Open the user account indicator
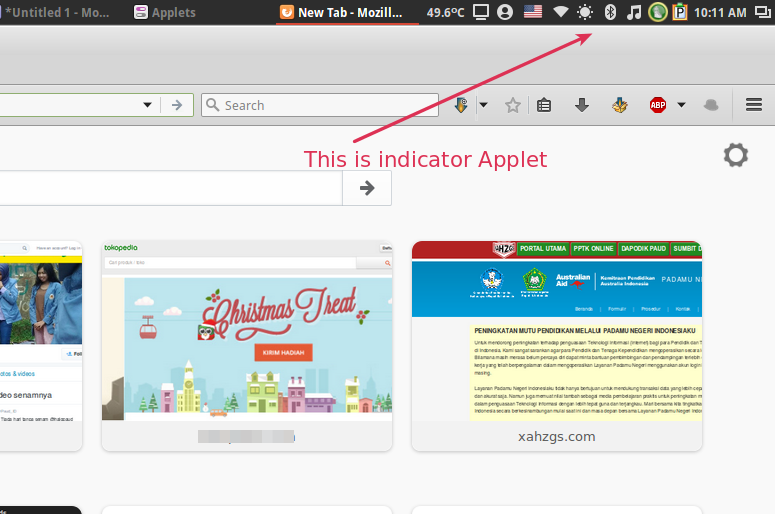The width and height of the screenshot is (775, 514). pos(505,12)
